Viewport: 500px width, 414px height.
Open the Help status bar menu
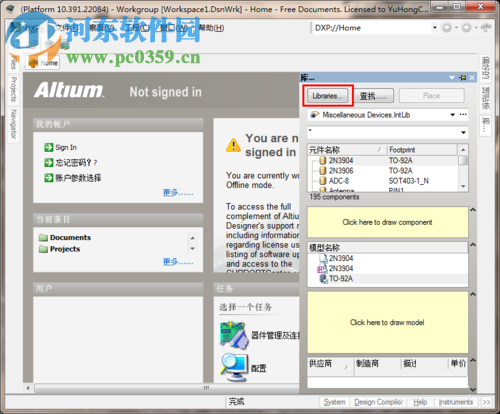(420, 402)
